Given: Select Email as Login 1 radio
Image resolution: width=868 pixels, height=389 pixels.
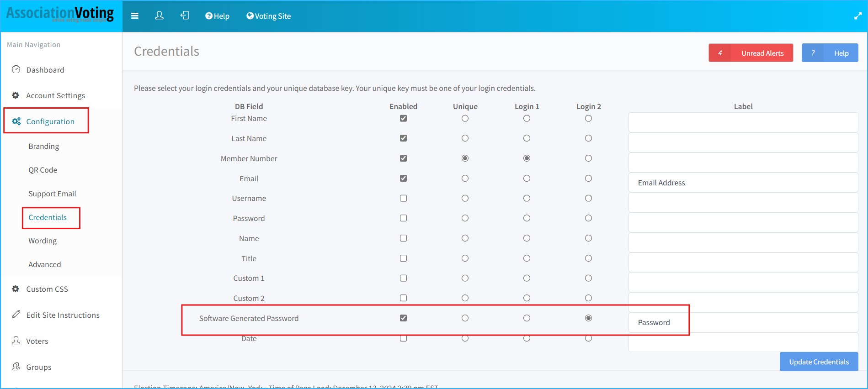Looking at the screenshot, I should (527, 179).
